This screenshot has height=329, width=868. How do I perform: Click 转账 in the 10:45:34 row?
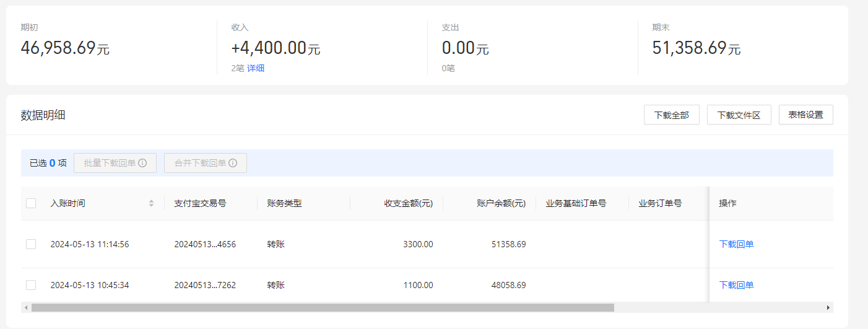point(276,285)
